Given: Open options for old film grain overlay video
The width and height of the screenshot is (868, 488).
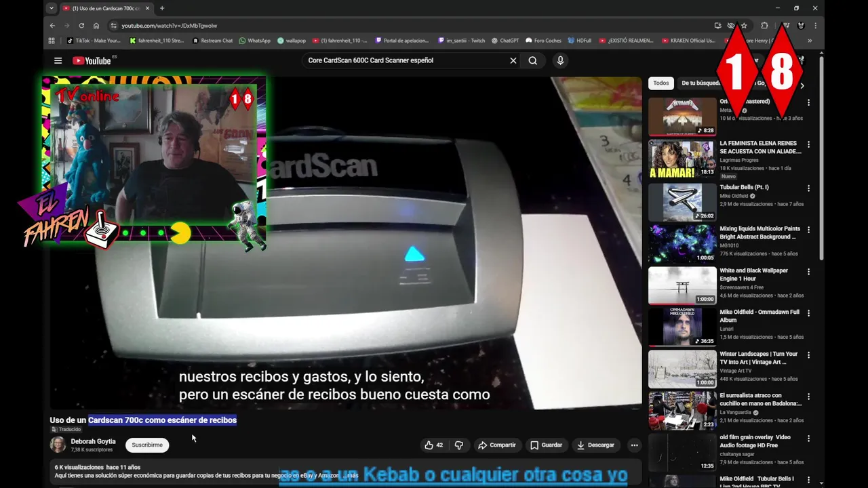Looking at the screenshot, I should point(808,439).
